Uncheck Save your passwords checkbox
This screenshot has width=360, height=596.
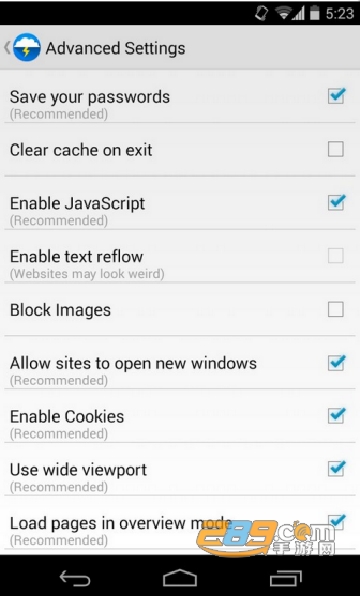point(336,96)
